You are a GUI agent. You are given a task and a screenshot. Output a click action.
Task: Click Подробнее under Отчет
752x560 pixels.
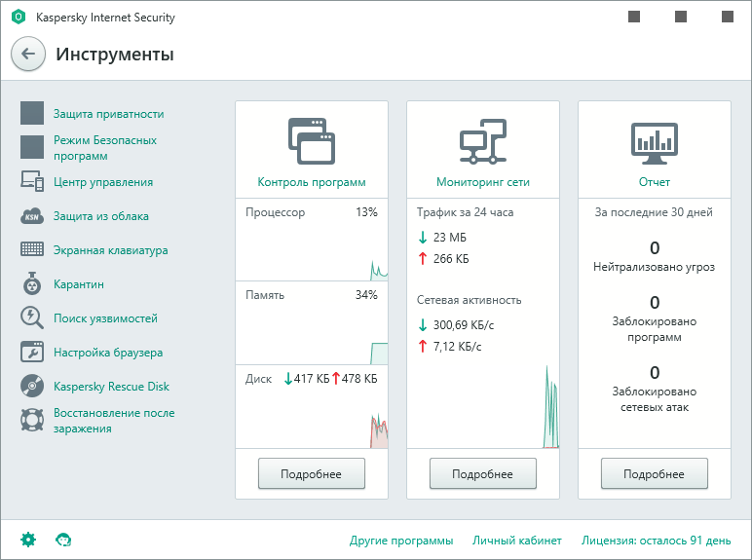click(655, 473)
